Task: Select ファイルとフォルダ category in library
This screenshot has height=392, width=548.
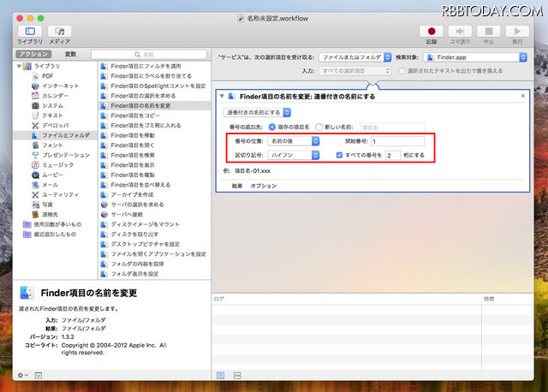Action: click(55, 135)
